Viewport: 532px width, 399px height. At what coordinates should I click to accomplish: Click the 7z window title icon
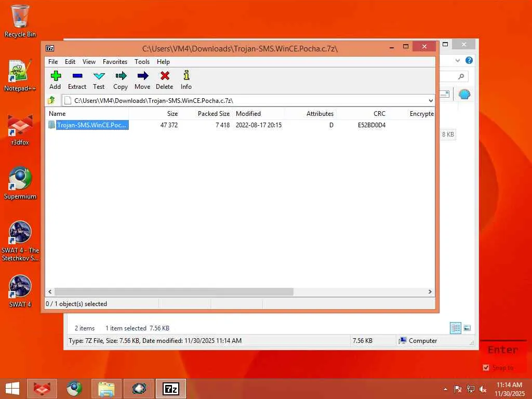pos(50,48)
